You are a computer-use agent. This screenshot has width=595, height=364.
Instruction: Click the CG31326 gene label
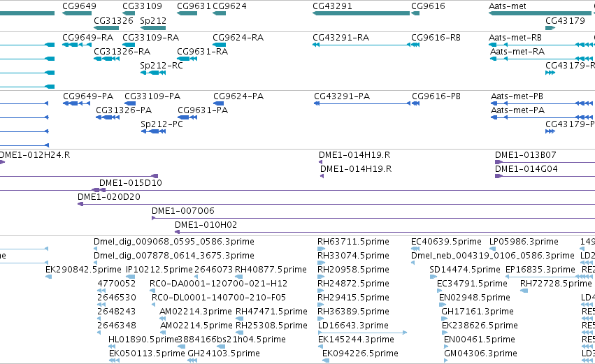[113, 20]
